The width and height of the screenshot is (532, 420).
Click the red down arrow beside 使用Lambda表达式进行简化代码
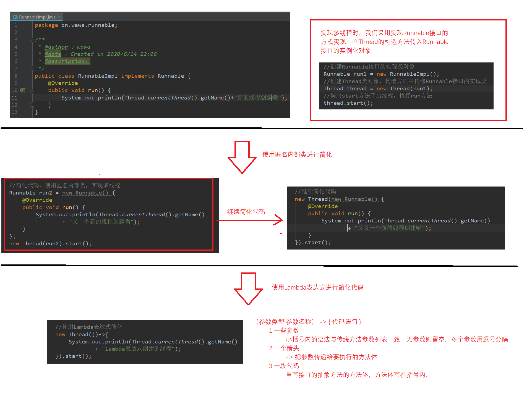pyautogui.click(x=248, y=288)
